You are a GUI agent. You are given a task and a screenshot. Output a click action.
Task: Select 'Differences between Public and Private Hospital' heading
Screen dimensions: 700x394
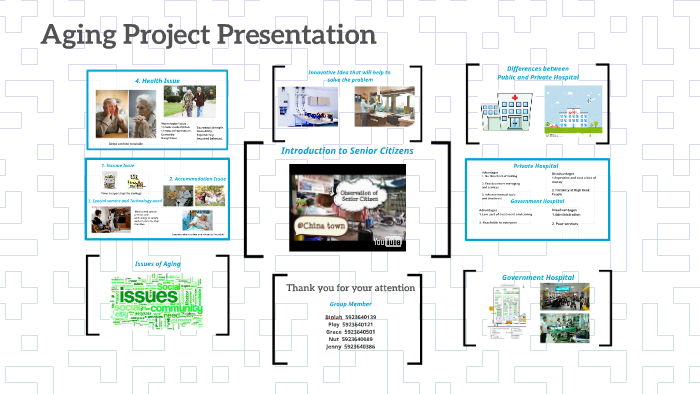click(x=538, y=73)
